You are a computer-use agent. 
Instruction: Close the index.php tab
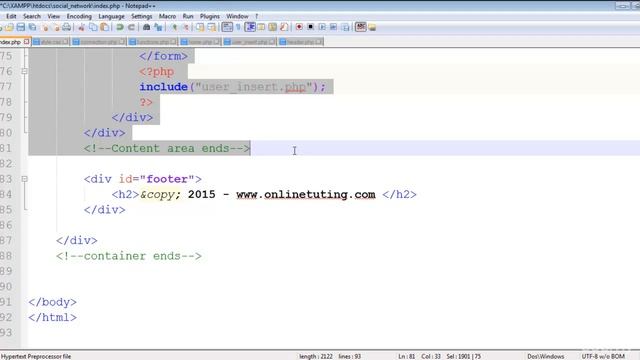coord(27,42)
